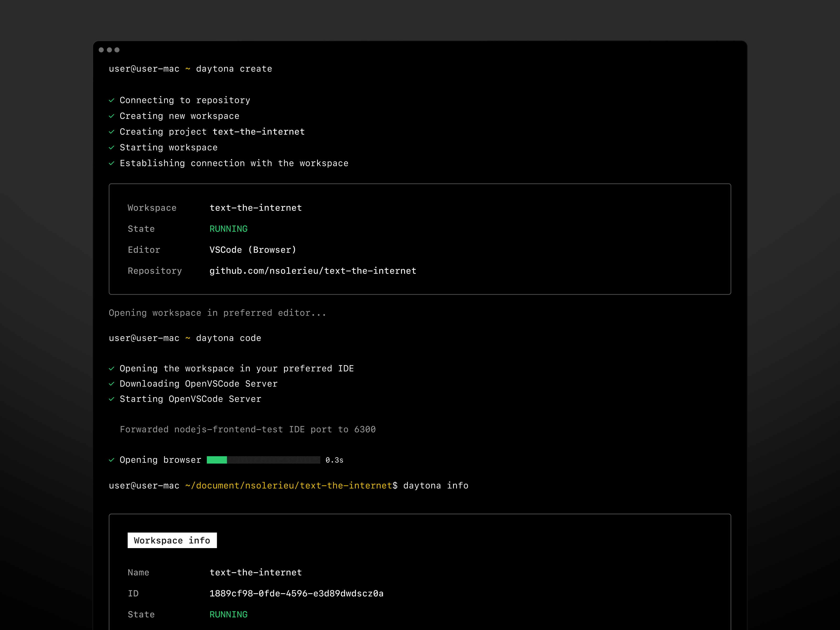Select the checkmark next to "Creating new workspace"
Screen dimensions: 840x630
[112, 116]
